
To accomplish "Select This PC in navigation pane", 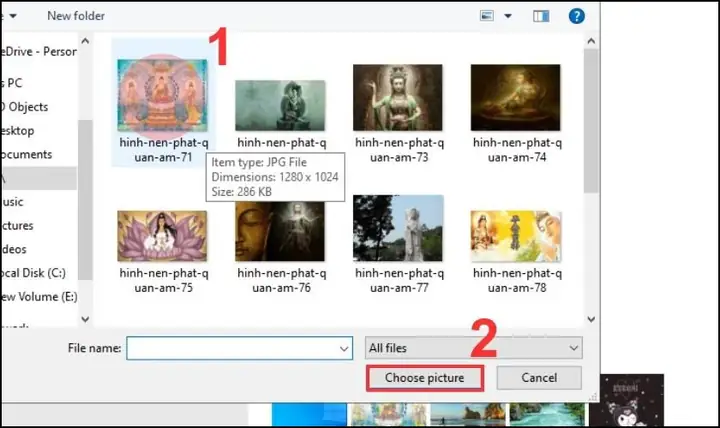I will point(12,83).
